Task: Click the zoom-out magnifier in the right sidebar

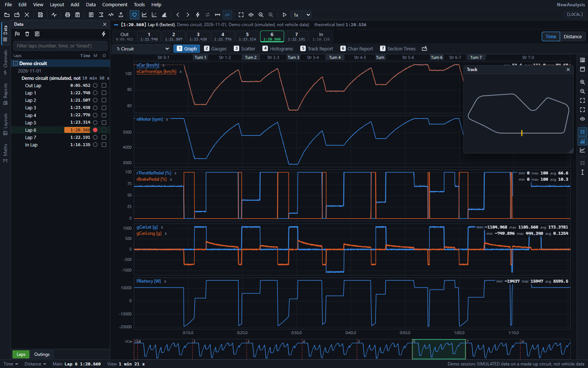Action: [582, 91]
